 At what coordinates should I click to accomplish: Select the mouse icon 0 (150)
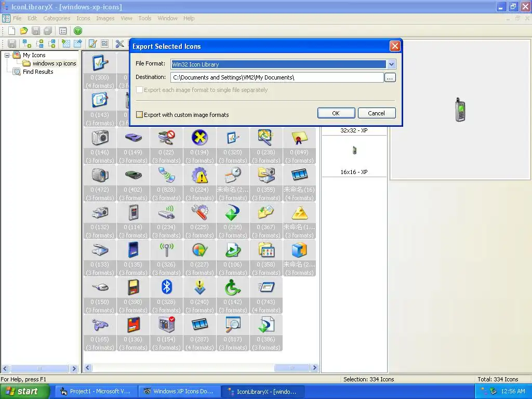tap(100, 296)
